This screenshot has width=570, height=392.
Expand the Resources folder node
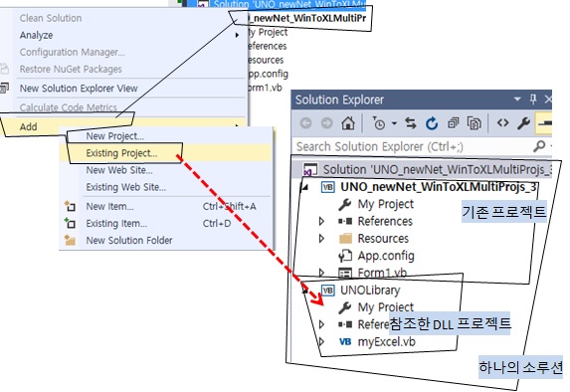(321, 239)
